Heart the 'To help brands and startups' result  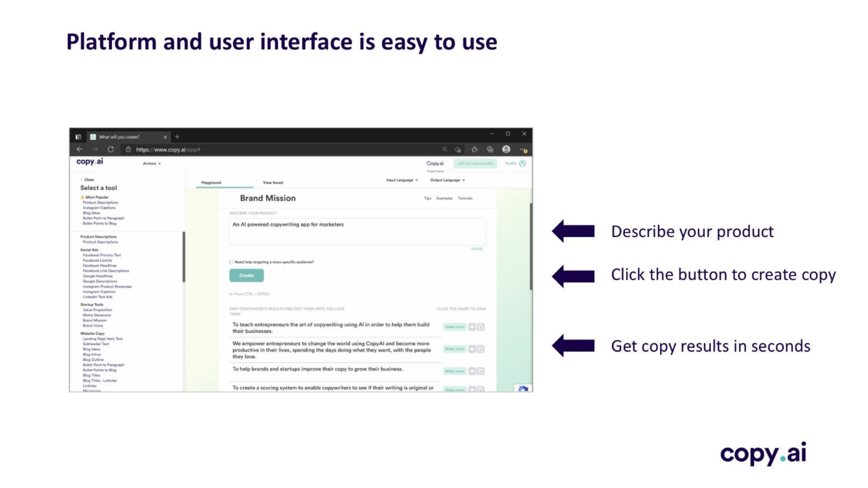[472, 371]
